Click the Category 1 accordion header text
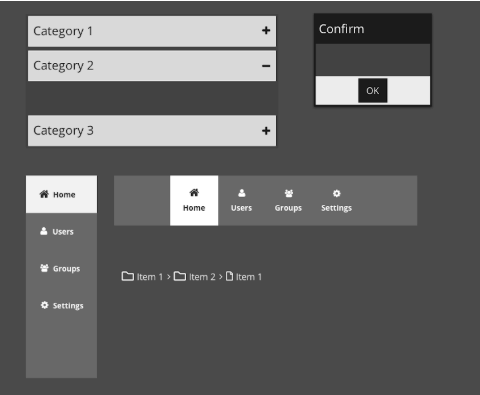Viewport: 480px width, 395px height. point(63,31)
